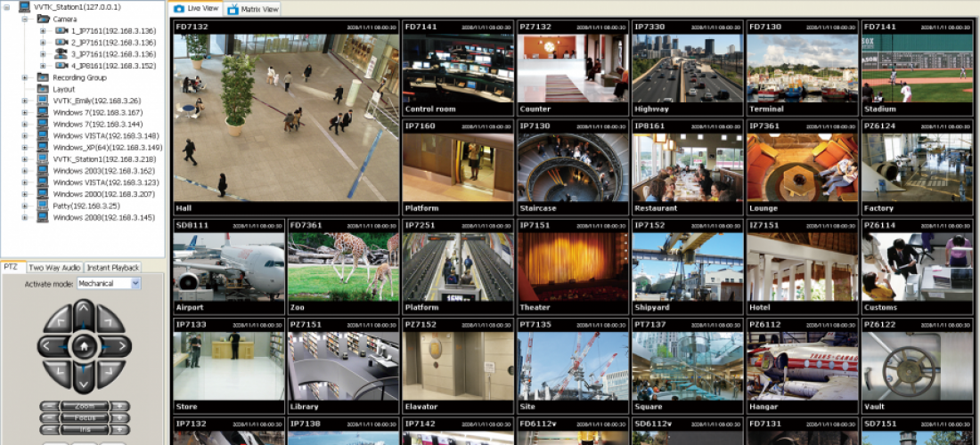Pan camera left with PTZ left arrow
Image resolution: width=980 pixels, height=445 pixels.
pos(53,345)
